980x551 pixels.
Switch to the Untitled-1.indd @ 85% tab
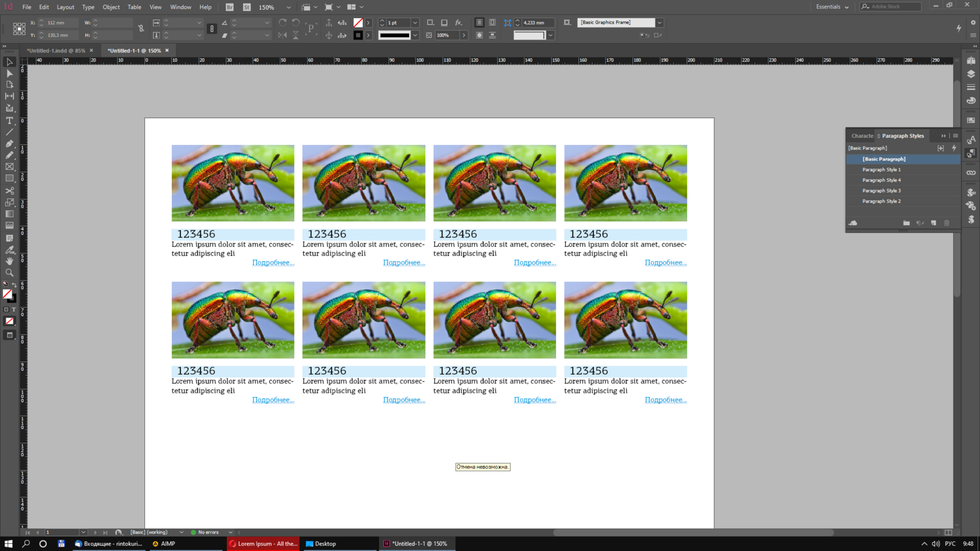(x=56, y=50)
